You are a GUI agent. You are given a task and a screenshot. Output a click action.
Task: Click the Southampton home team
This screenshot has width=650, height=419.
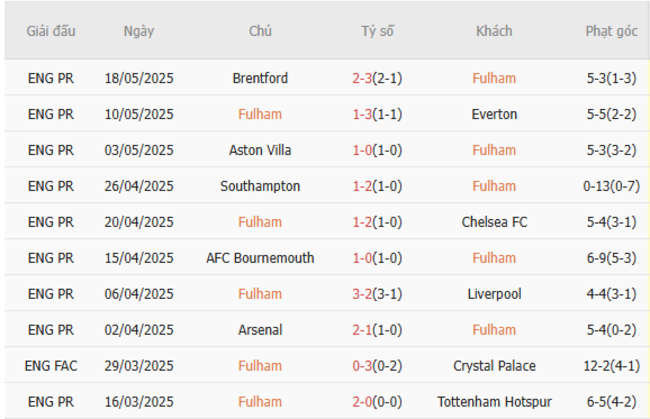[x=260, y=186]
